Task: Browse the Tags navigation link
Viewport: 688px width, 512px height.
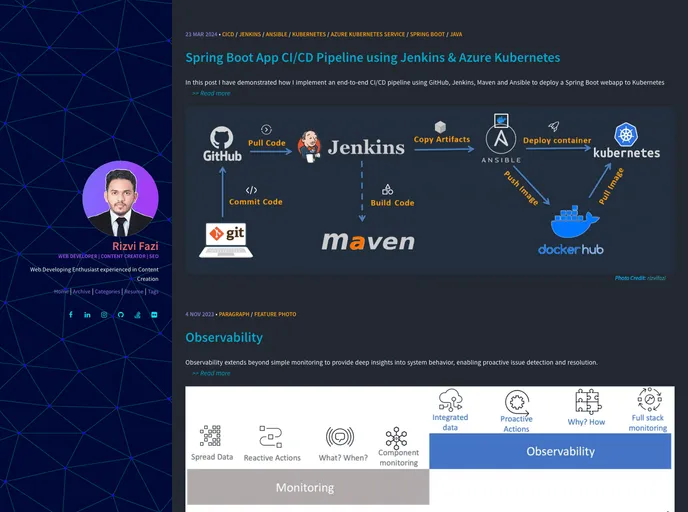Action: coord(153,291)
